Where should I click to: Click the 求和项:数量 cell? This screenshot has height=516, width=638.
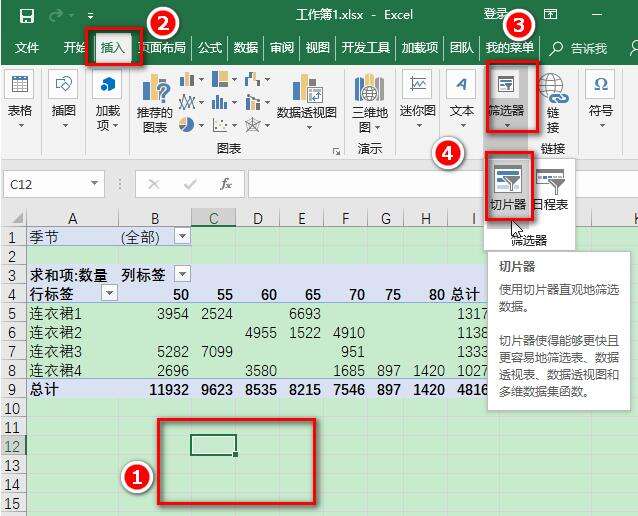[x=72, y=275]
